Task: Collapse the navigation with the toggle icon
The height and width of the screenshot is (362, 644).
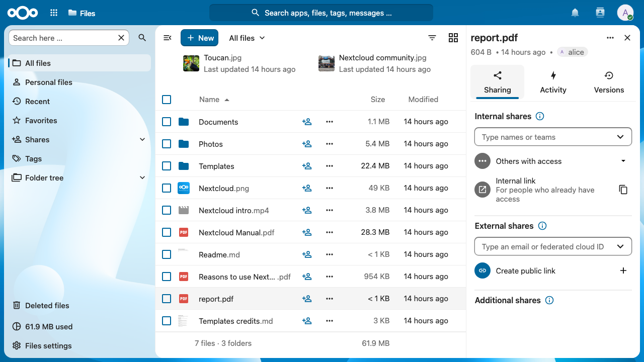Action: [x=168, y=38]
